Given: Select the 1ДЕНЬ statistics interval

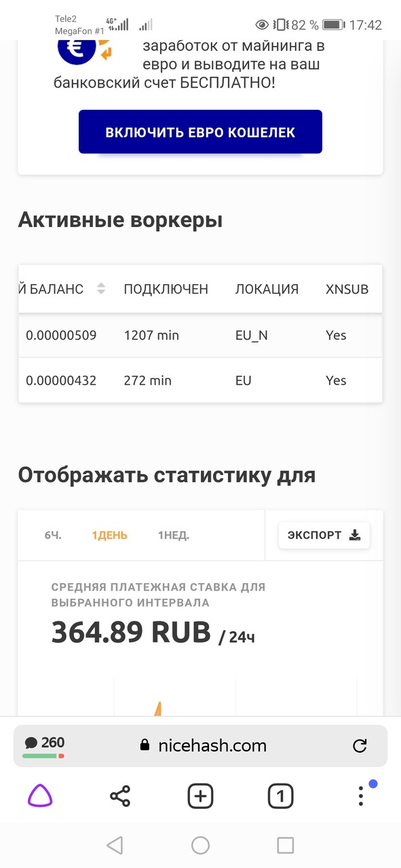Looking at the screenshot, I should point(109,535).
